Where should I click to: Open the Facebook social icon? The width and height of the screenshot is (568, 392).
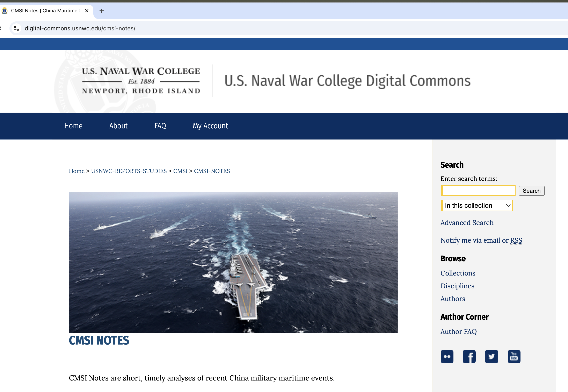pos(469,356)
